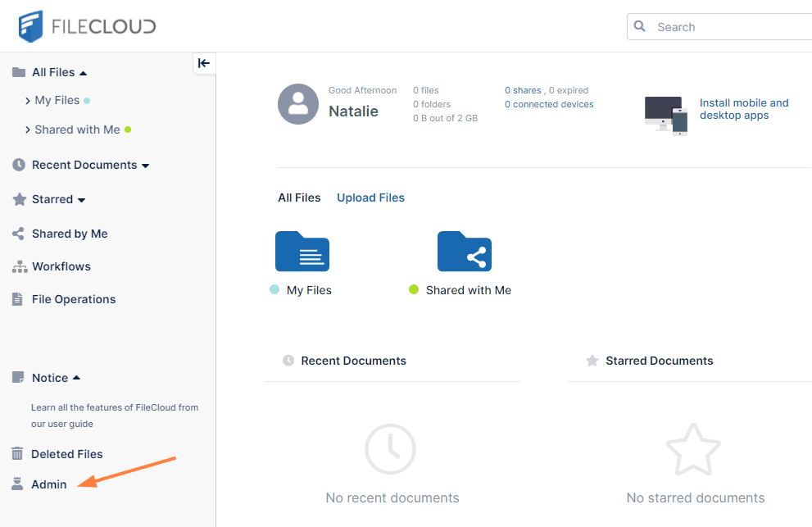Expand the My Files tree item
The image size is (812, 527).
[x=28, y=101]
